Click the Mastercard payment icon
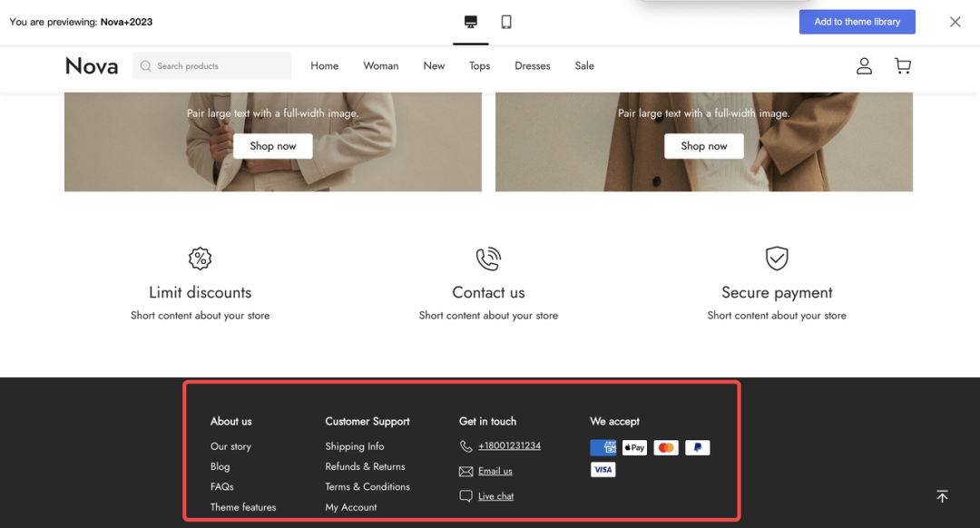 click(x=666, y=447)
